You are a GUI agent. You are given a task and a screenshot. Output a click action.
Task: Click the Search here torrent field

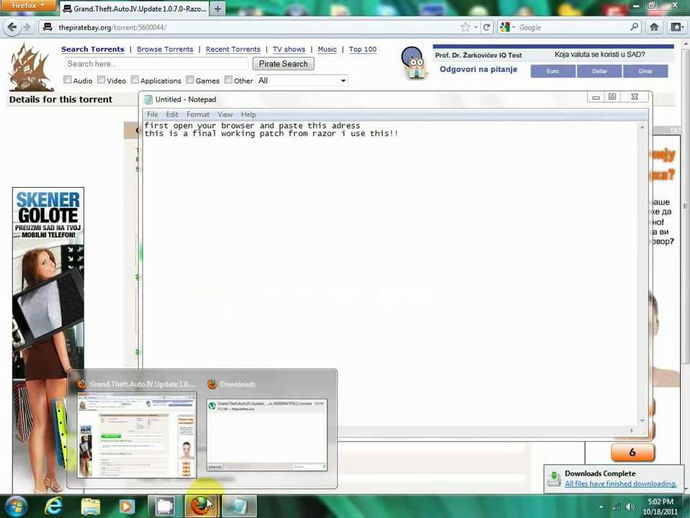[157, 64]
